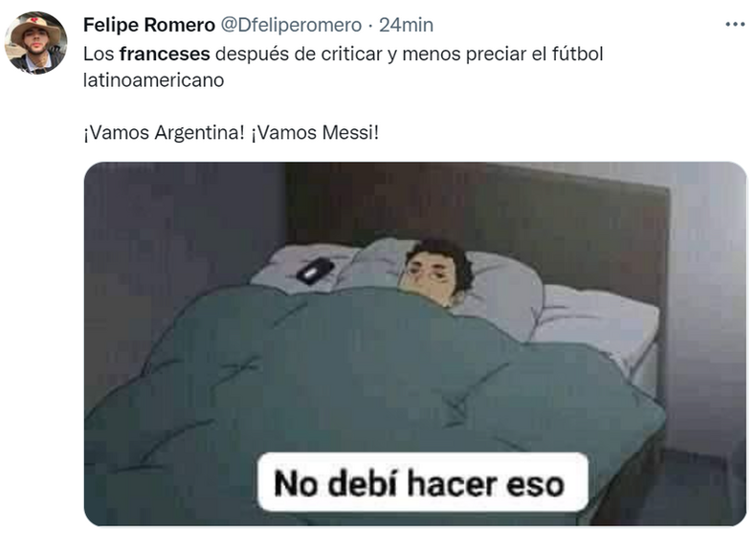Click the tweet text about fútbol latinoamericano

pyautogui.click(x=343, y=66)
